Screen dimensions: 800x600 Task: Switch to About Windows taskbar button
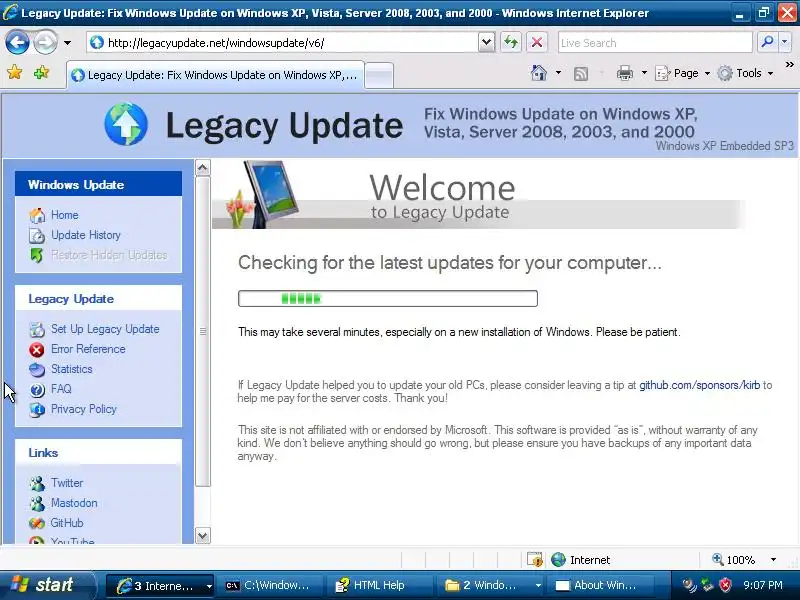(599, 586)
